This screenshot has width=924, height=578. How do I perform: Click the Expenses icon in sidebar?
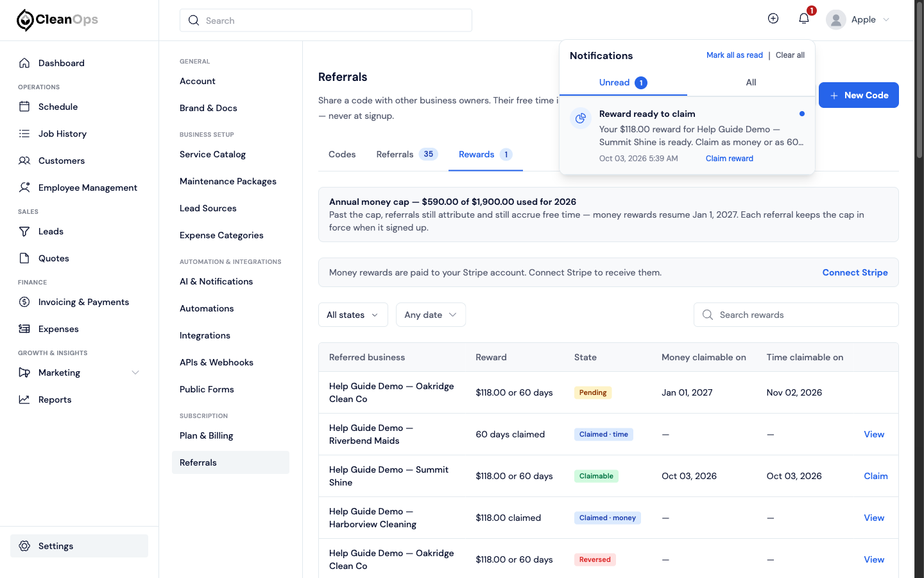coord(24,329)
